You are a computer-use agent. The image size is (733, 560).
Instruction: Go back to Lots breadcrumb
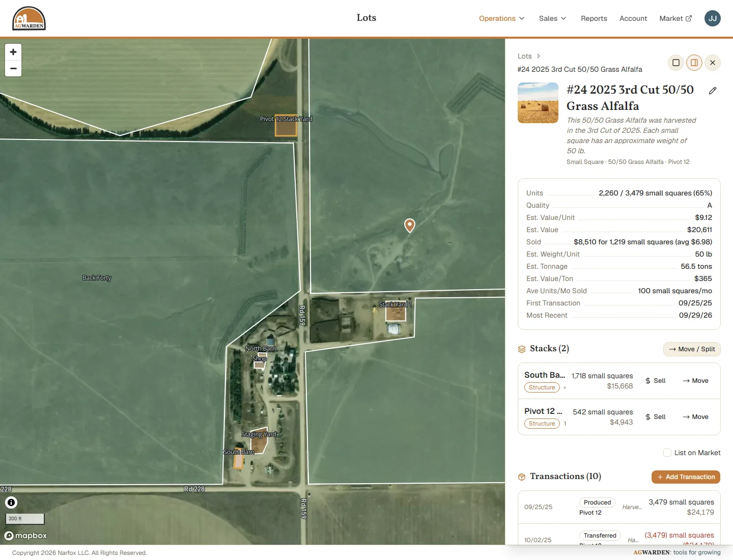(525, 56)
